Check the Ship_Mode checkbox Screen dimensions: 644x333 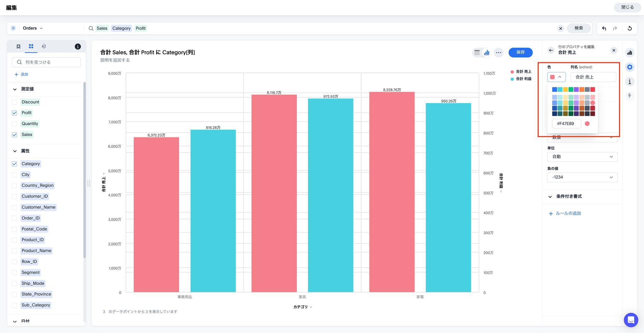pyautogui.click(x=14, y=283)
